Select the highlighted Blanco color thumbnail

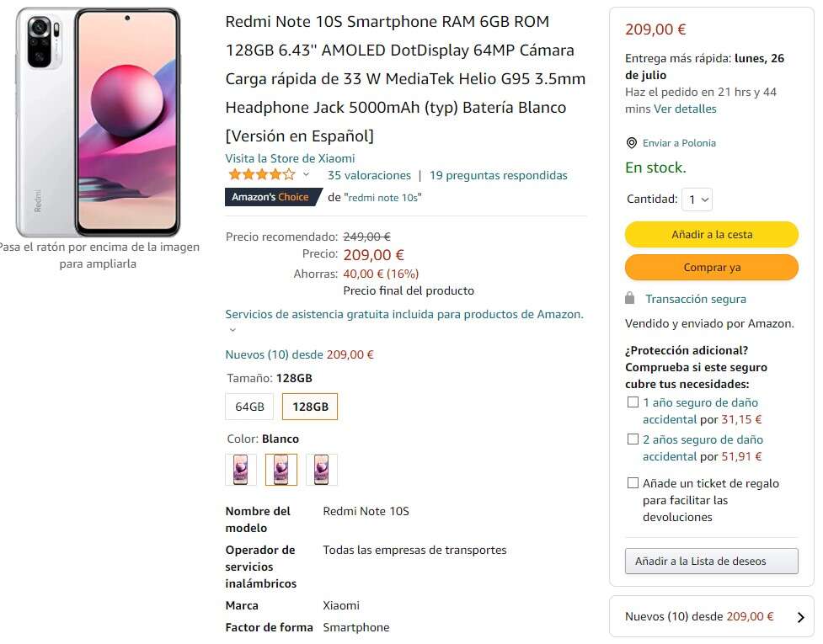point(281,470)
